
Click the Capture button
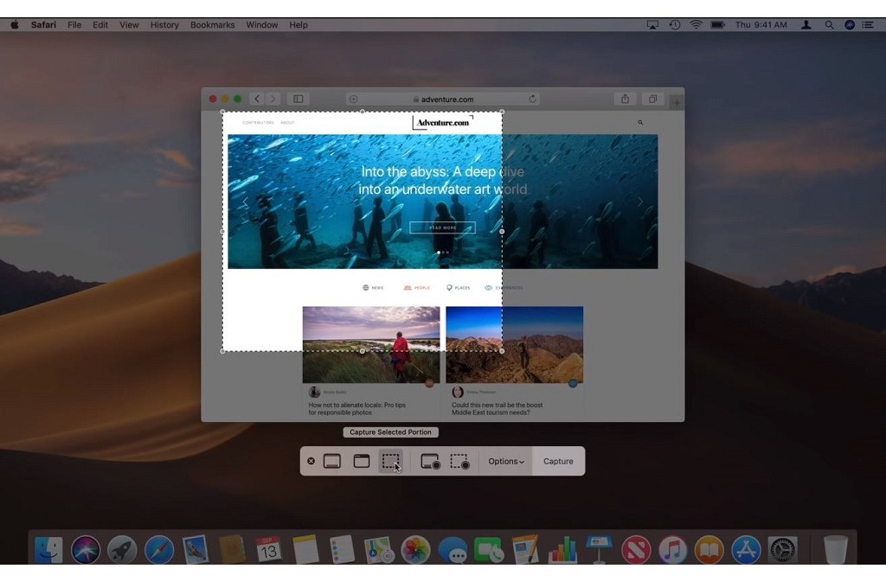tap(558, 462)
